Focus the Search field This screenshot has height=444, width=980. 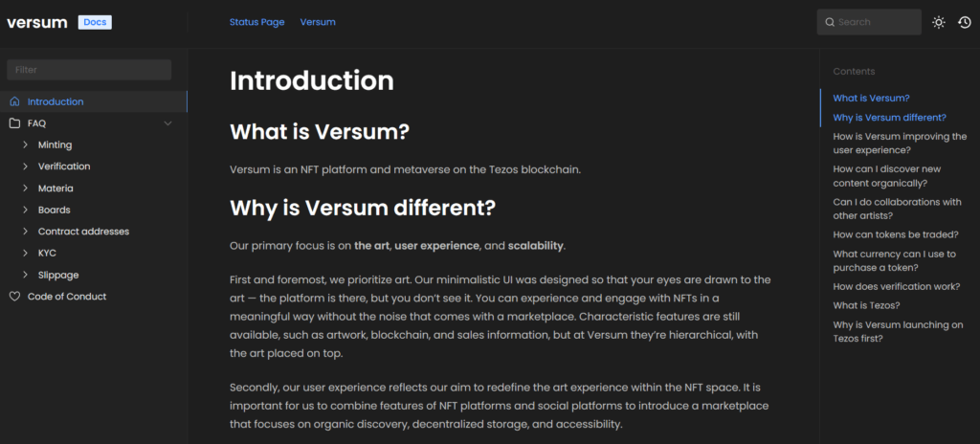click(869, 22)
